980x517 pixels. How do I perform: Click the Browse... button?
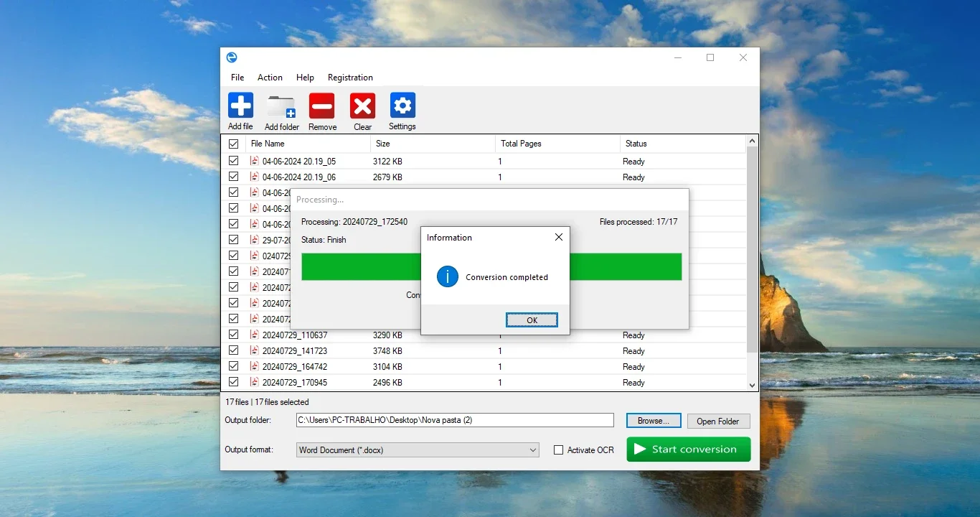coord(653,421)
